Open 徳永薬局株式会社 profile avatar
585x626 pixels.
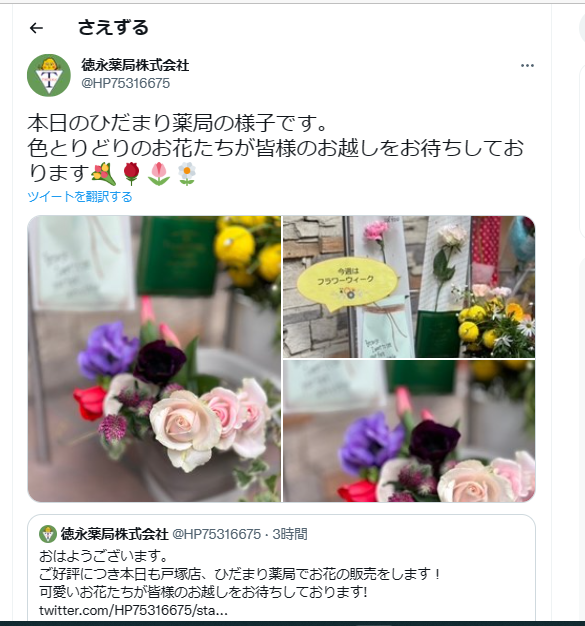(x=49, y=75)
